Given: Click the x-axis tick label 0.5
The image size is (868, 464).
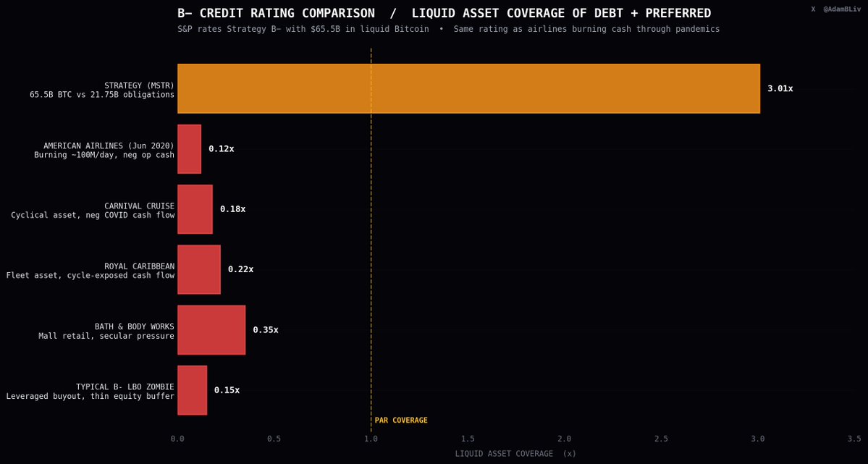Looking at the screenshot, I should [x=274, y=439].
